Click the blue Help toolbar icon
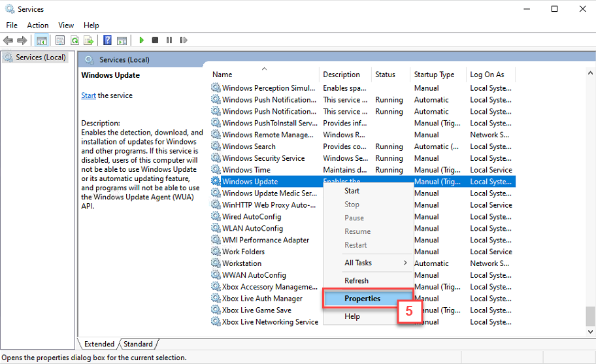 (108, 41)
